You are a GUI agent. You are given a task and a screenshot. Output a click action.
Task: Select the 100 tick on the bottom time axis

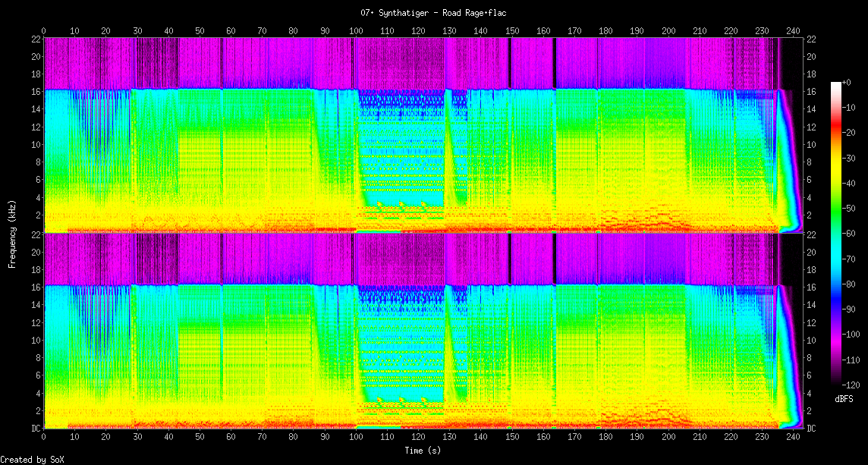pyautogui.click(x=356, y=437)
